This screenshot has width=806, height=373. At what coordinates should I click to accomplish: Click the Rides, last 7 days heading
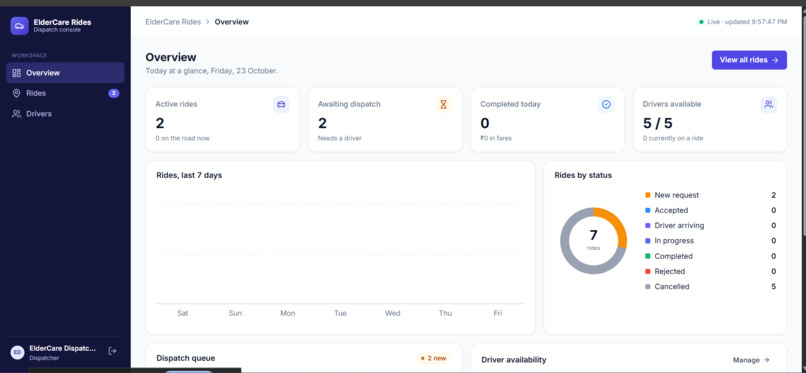(189, 175)
